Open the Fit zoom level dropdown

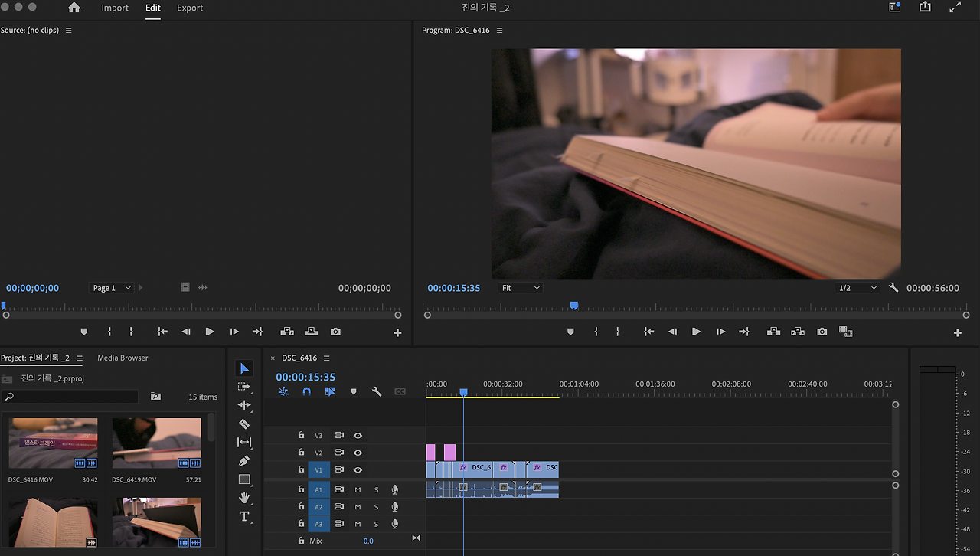[x=521, y=288]
